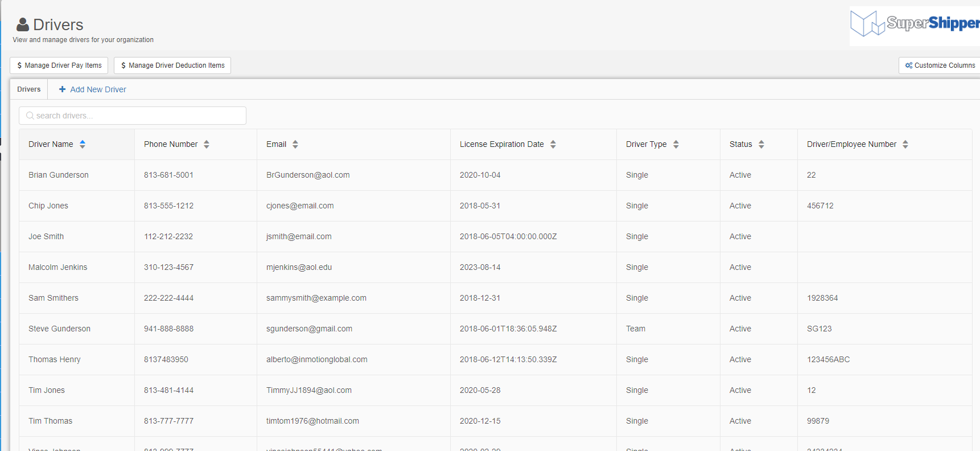The height and width of the screenshot is (451, 980).
Task: Click Driver/Employee Number sort icon
Action: click(x=905, y=144)
